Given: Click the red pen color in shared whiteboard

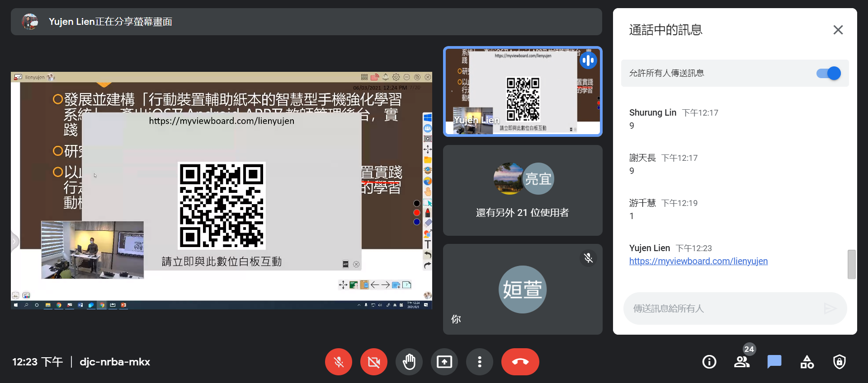Looking at the screenshot, I should (x=417, y=212).
